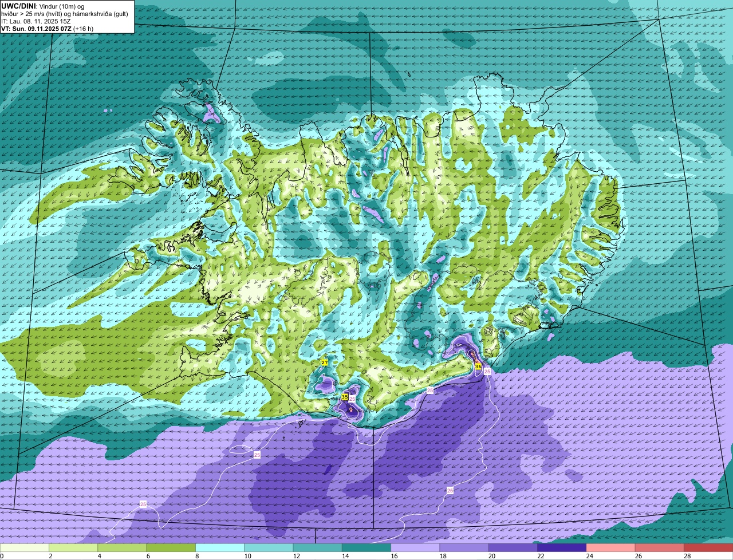Click the legend tick label "14"
This screenshot has height=560, width=733.
click(x=345, y=556)
